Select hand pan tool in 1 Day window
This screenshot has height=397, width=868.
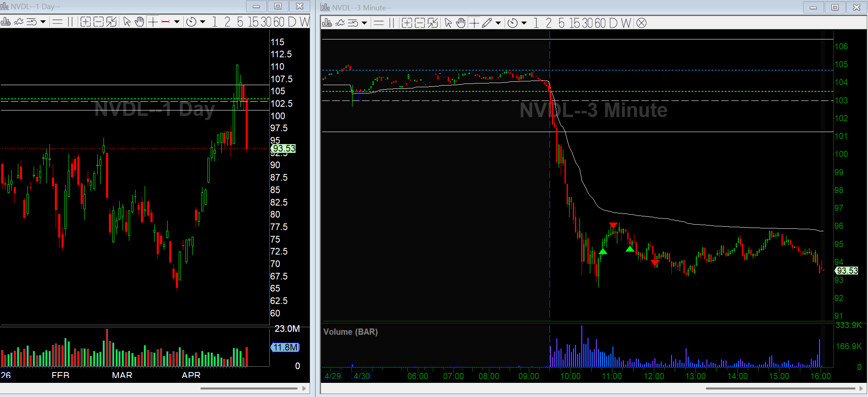(x=140, y=22)
